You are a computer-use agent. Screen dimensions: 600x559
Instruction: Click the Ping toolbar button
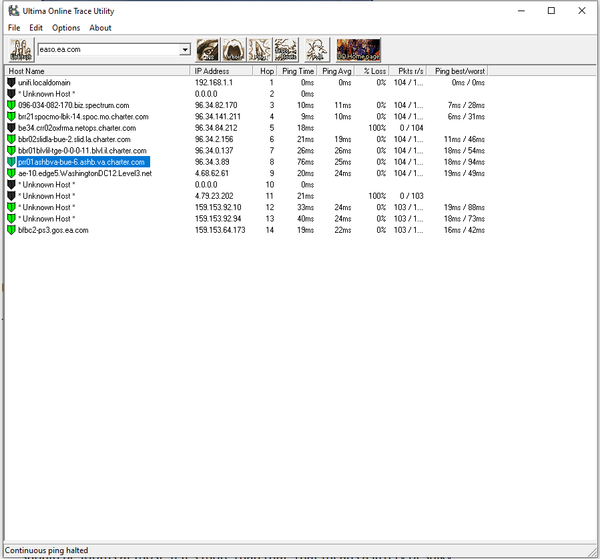pos(260,50)
